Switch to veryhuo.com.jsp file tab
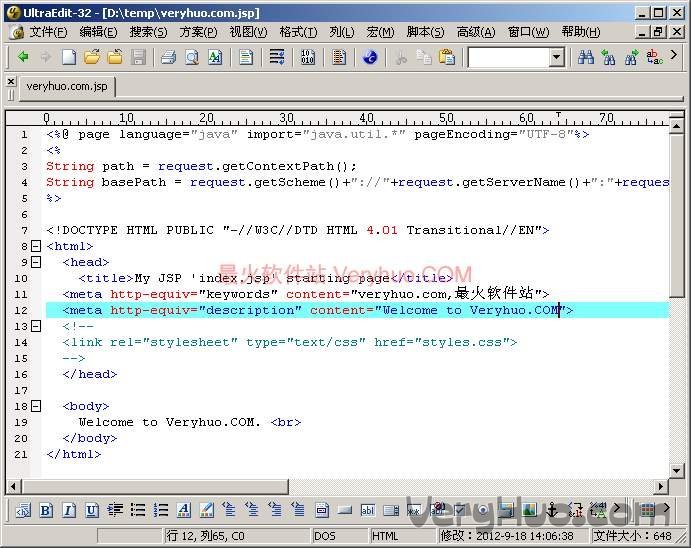Screen dimensions: 691x548 67,87
